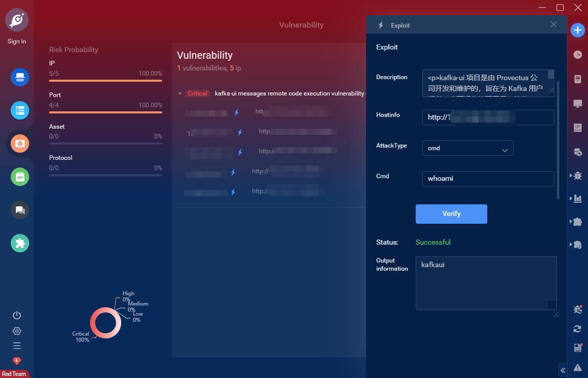The height and width of the screenshot is (378, 588).
Task: Open the Scan section in left sidebar
Action: click(20, 77)
